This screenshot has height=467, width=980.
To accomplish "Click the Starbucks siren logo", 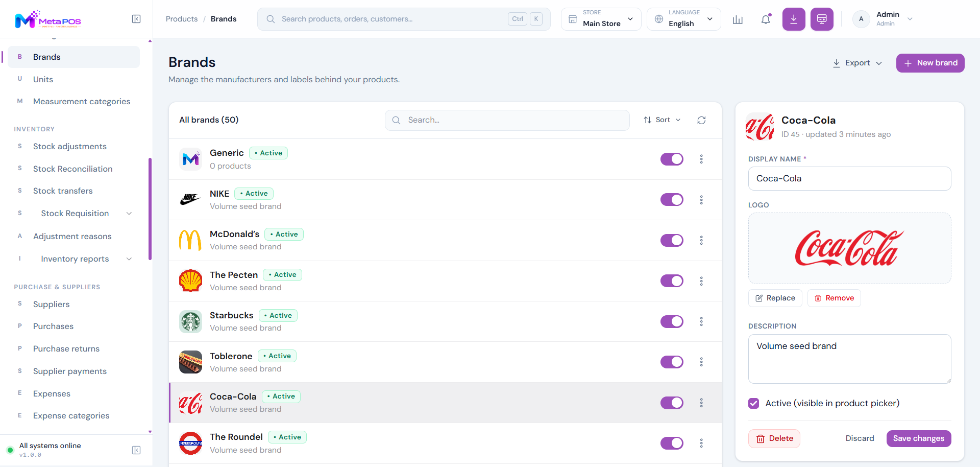I will click(190, 321).
